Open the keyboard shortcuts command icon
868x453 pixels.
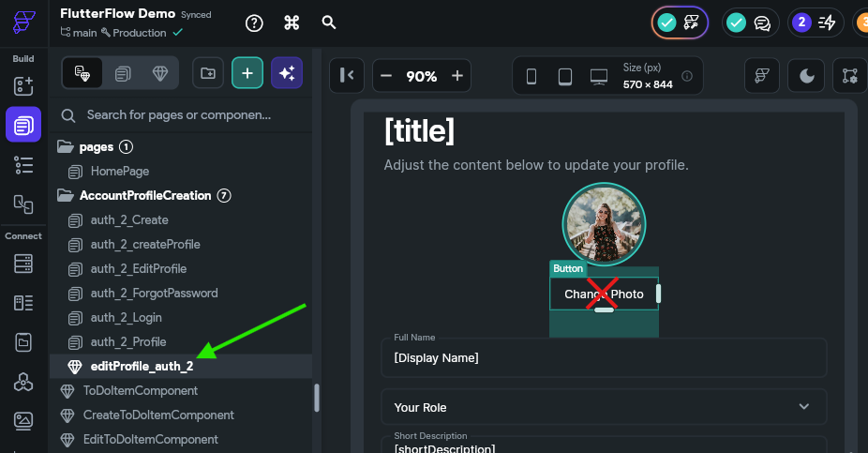click(x=292, y=23)
